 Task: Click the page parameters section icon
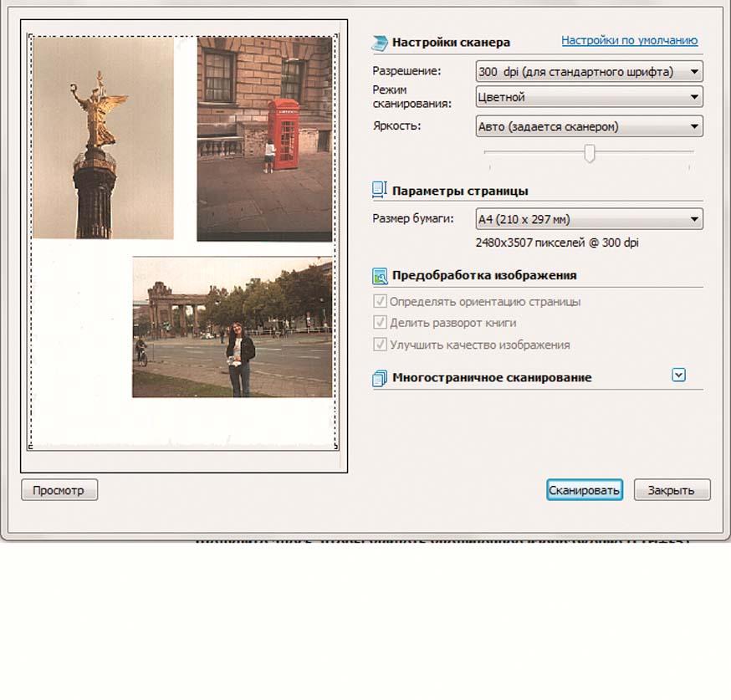point(380,191)
